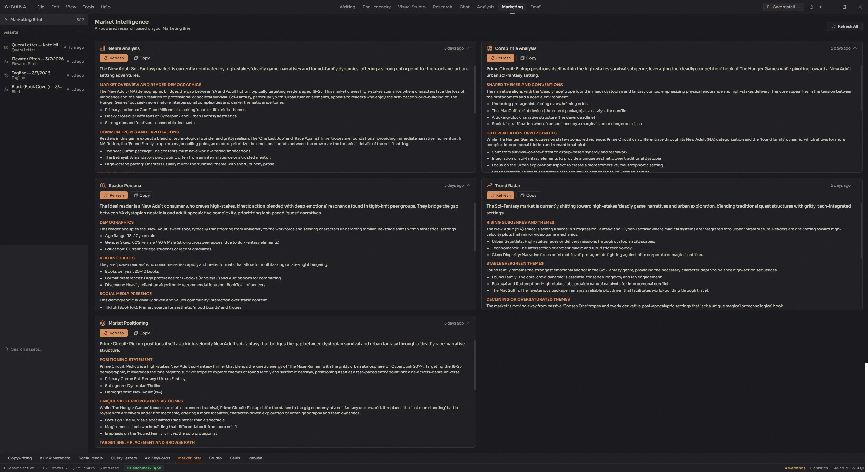Click the Trend Radar arrow icon

[489, 185]
